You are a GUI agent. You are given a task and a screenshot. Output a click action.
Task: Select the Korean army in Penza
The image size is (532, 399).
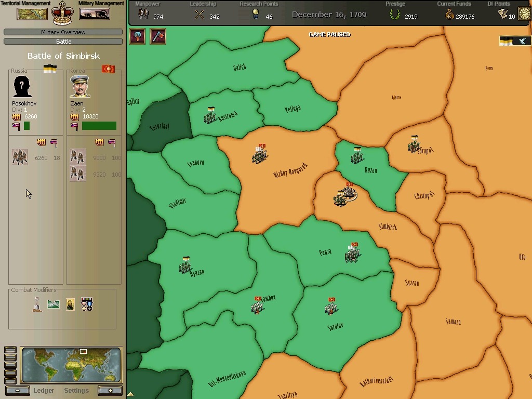353,253
